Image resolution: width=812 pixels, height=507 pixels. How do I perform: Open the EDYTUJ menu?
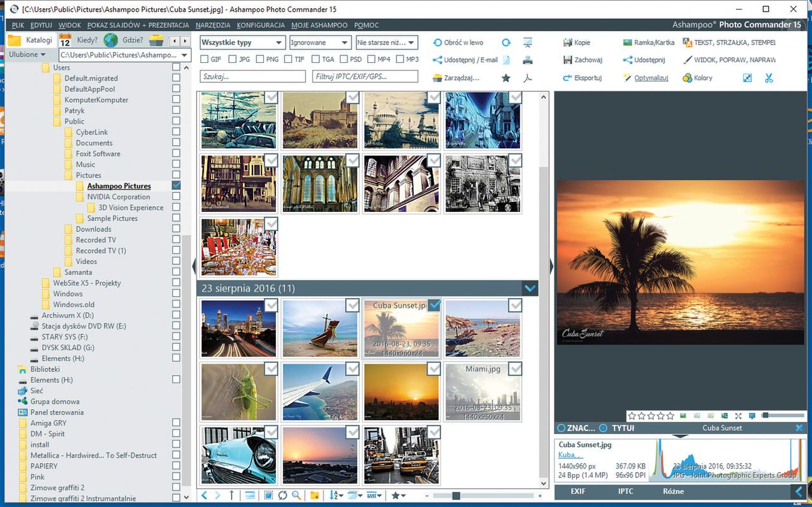(x=41, y=25)
